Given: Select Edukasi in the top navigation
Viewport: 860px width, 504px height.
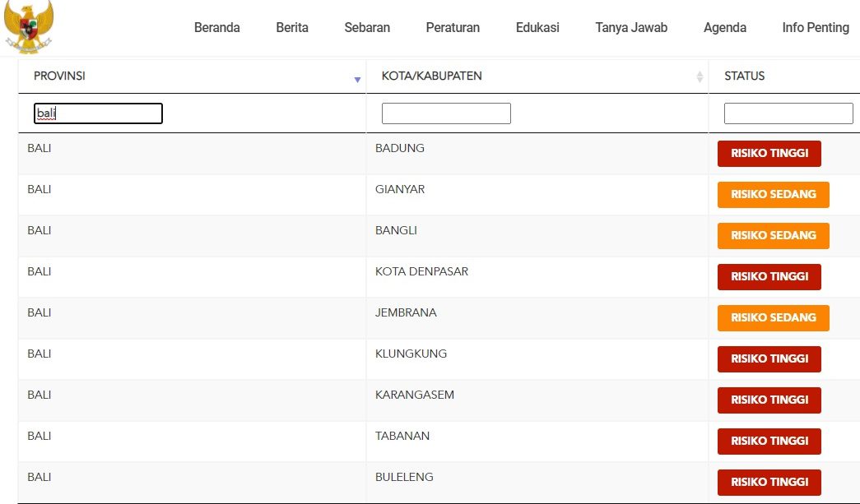Looking at the screenshot, I should click(x=537, y=28).
